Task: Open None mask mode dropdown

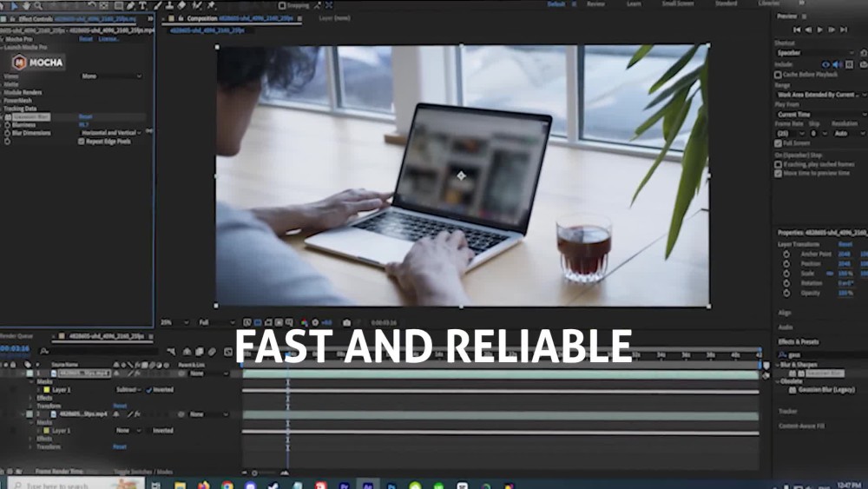Action: coord(128,430)
